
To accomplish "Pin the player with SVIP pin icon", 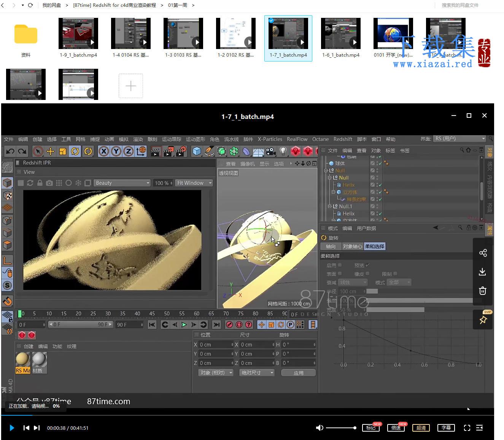I will (483, 320).
